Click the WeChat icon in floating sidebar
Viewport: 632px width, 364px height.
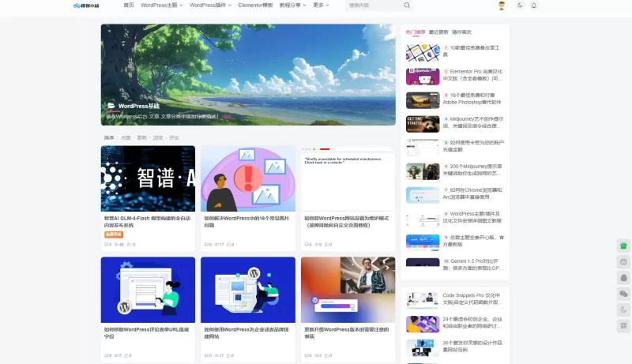(x=623, y=294)
